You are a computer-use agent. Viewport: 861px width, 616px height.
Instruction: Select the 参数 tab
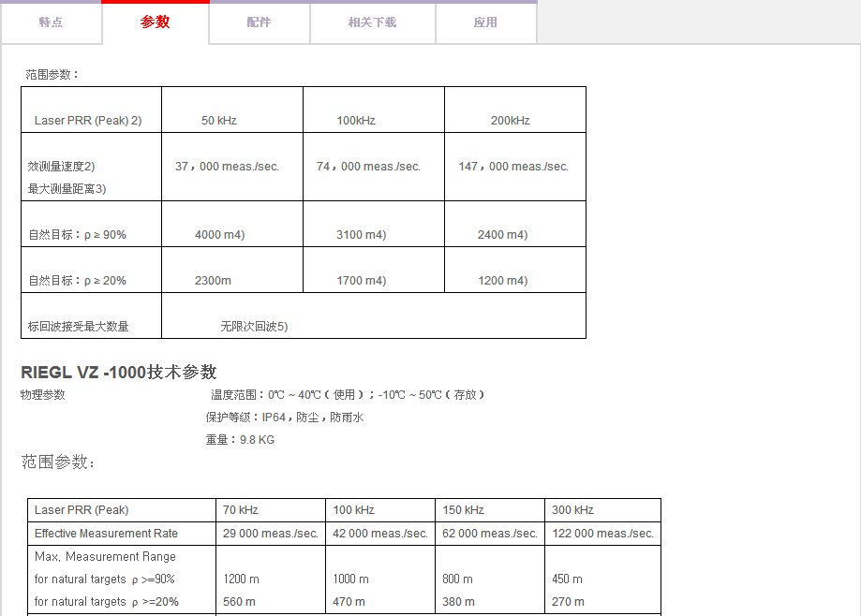156,22
